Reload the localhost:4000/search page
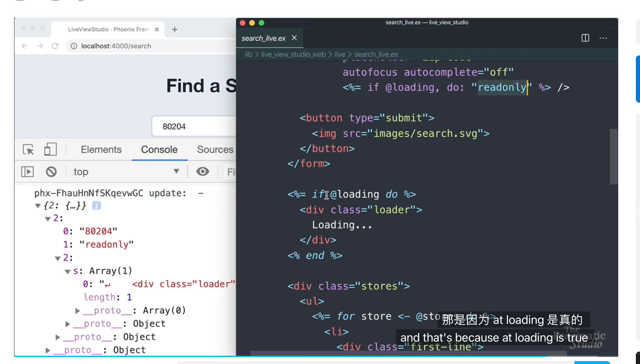The image size is (640, 364). pos(55,46)
